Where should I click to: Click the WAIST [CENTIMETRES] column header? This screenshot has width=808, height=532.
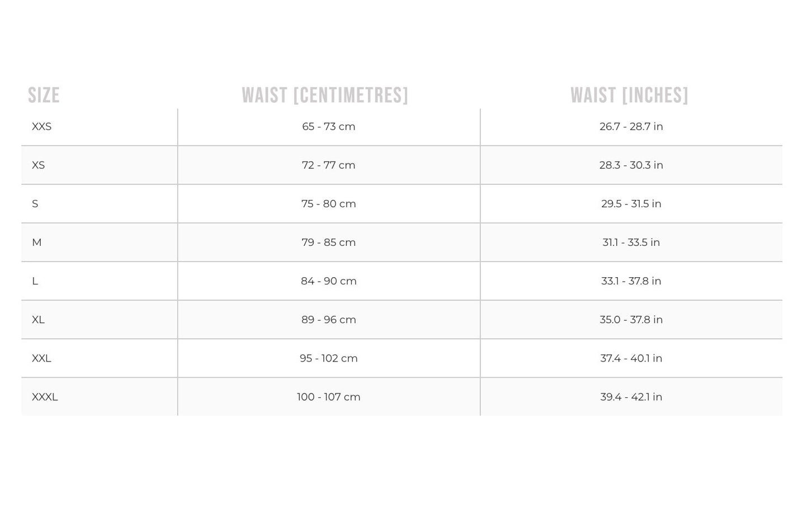pyautogui.click(x=325, y=95)
